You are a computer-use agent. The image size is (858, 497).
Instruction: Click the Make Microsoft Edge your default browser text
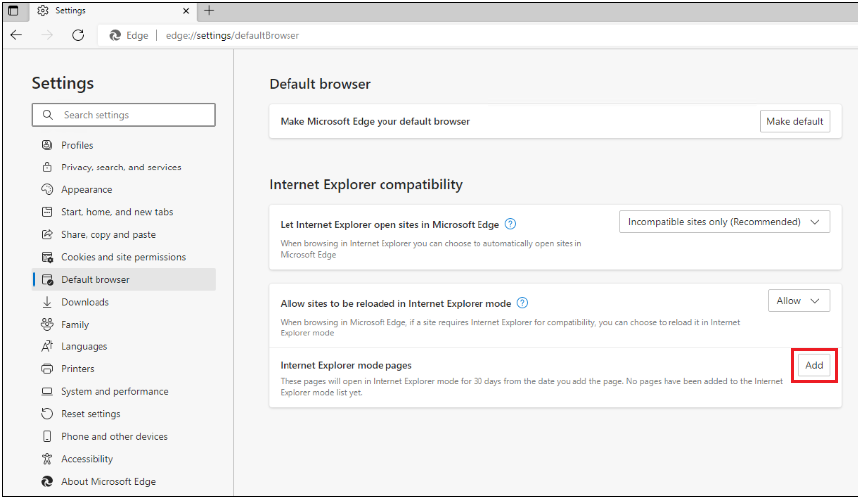[x=375, y=122]
